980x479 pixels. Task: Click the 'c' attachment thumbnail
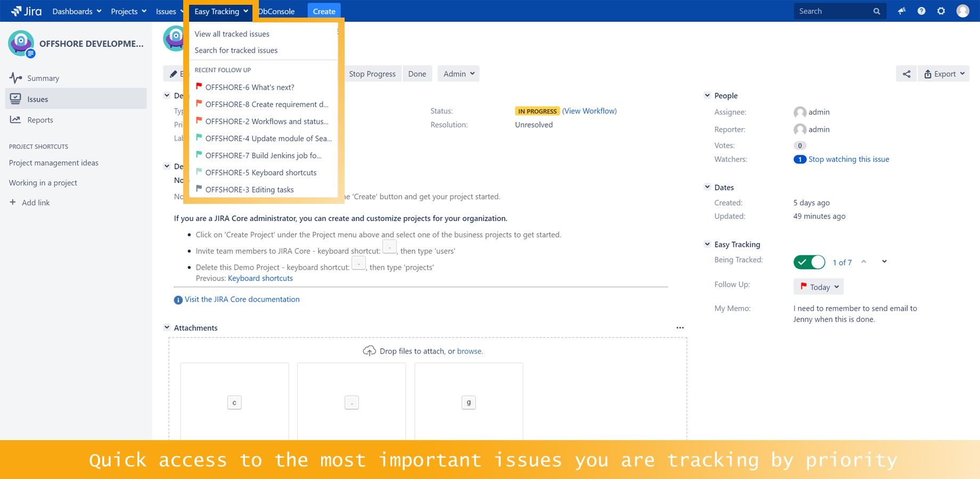[234, 402]
